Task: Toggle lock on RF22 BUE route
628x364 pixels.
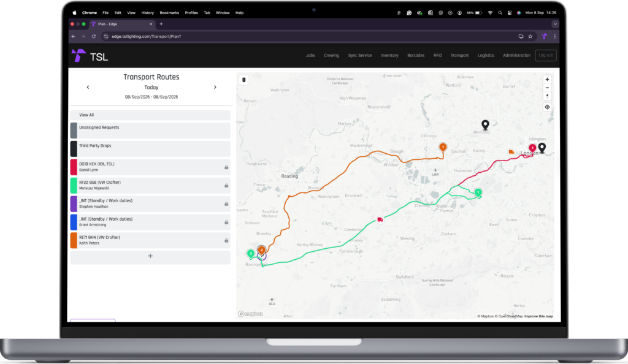Action: [226, 186]
